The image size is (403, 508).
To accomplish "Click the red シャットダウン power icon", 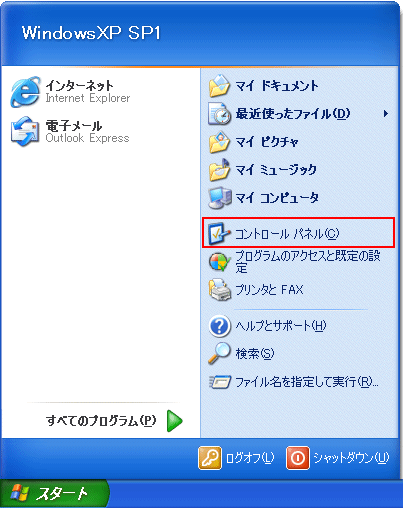I will tap(298, 458).
